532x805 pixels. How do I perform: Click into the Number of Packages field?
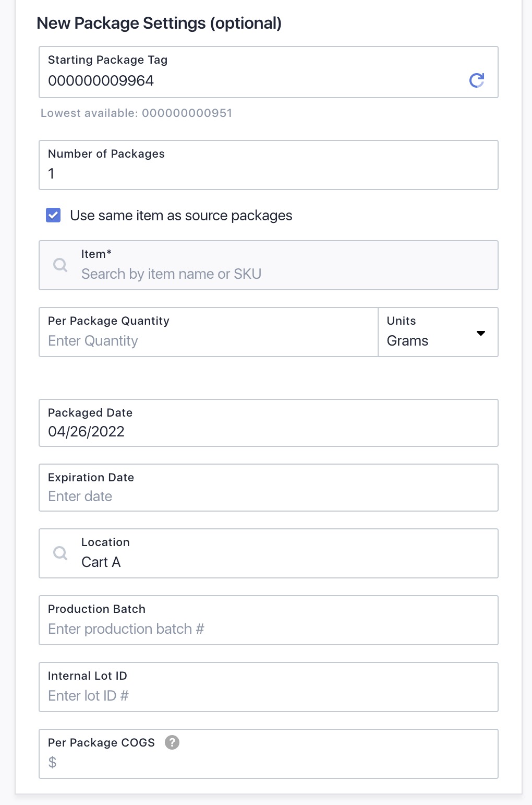pyautogui.click(x=269, y=165)
